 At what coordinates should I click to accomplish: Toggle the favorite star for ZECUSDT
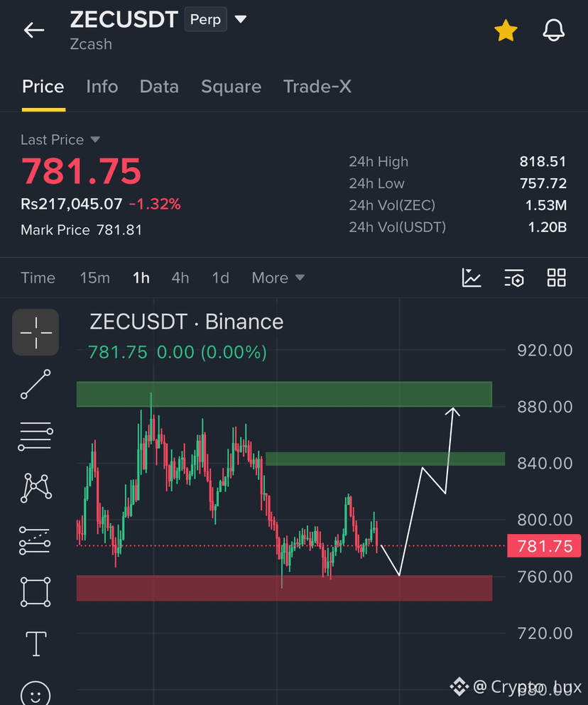coord(506,31)
